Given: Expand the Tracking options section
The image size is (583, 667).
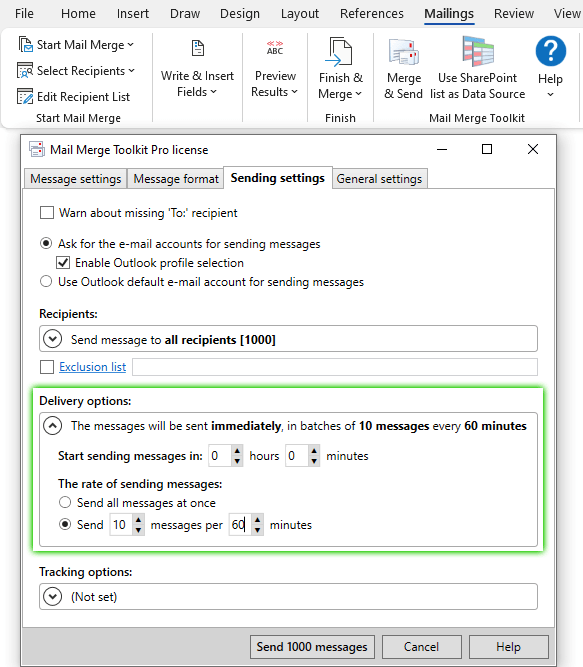Looking at the screenshot, I should click(x=53, y=596).
